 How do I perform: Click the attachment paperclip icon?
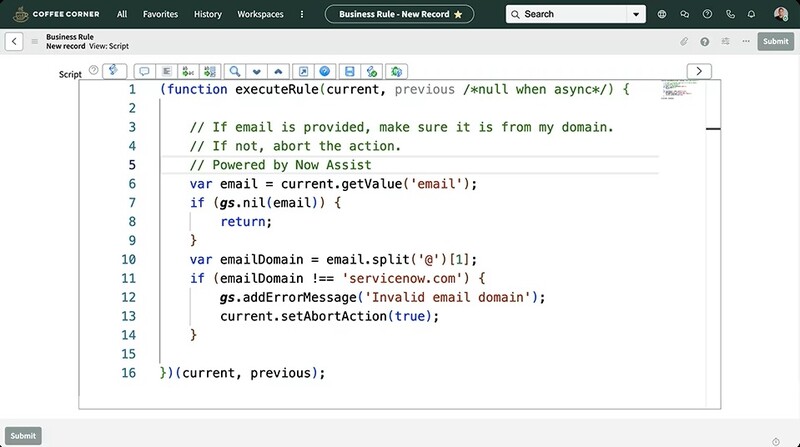[685, 41]
